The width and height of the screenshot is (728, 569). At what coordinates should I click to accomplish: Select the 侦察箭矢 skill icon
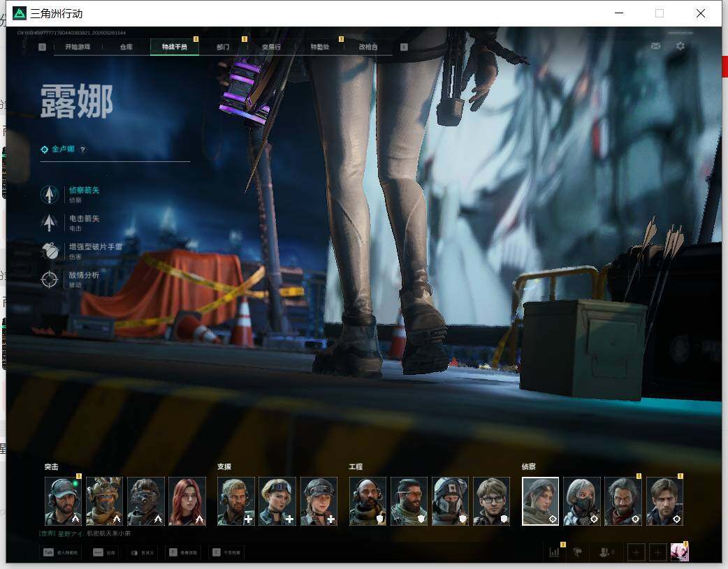click(49, 195)
